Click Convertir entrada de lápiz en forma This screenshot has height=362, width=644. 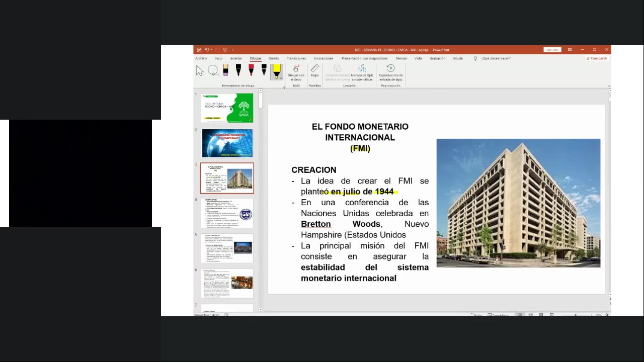pyautogui.click(x=337, y=73)
